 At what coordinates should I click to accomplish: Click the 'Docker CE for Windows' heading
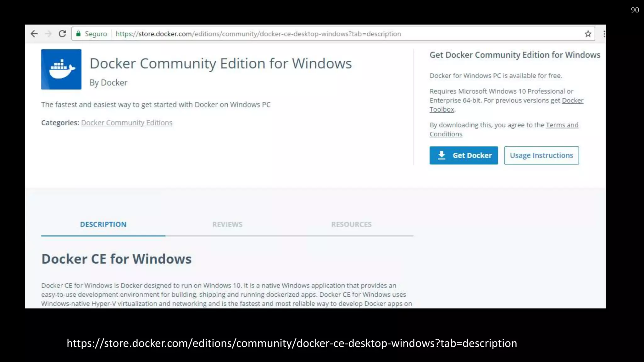(116, 259)
